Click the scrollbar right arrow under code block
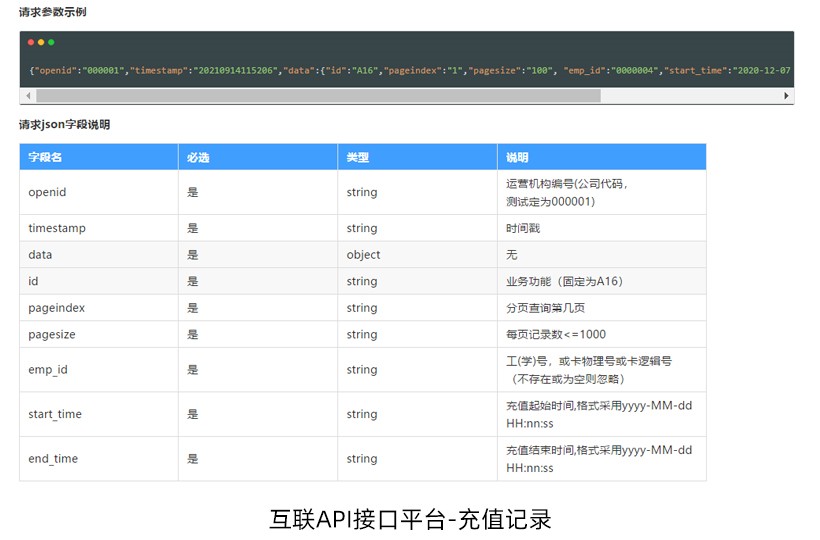 [787, 96]
